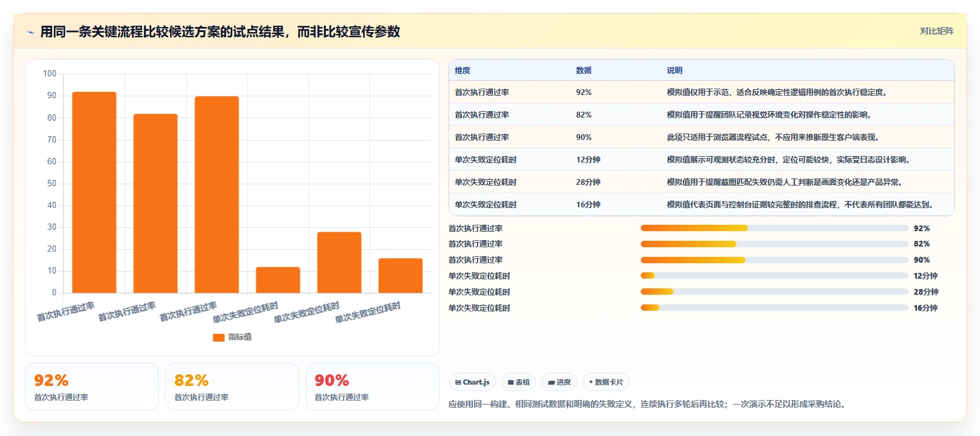Screen dimensions: 980x436
Task: Click the 12分钟 progress bar
Action: tap(774, 276)
